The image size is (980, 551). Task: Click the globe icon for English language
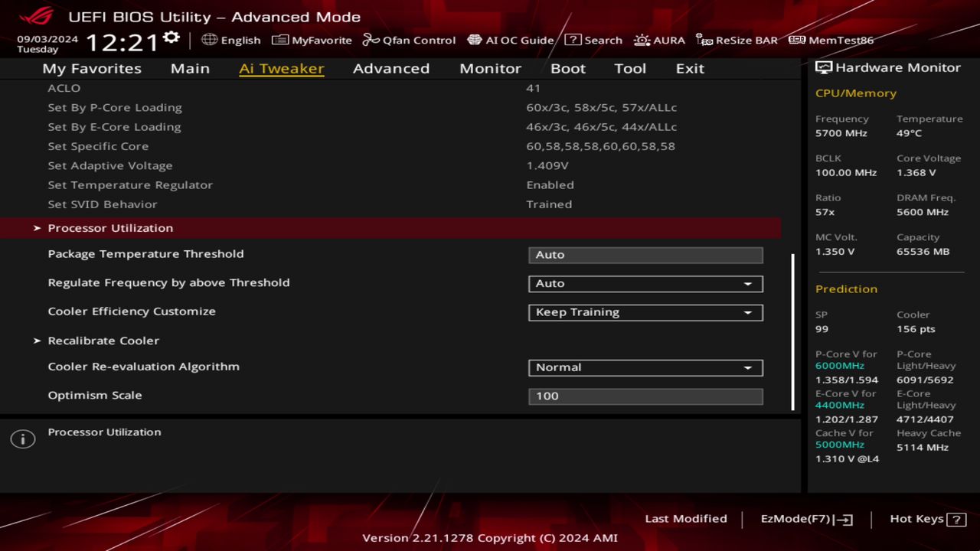tap(209, 40)
